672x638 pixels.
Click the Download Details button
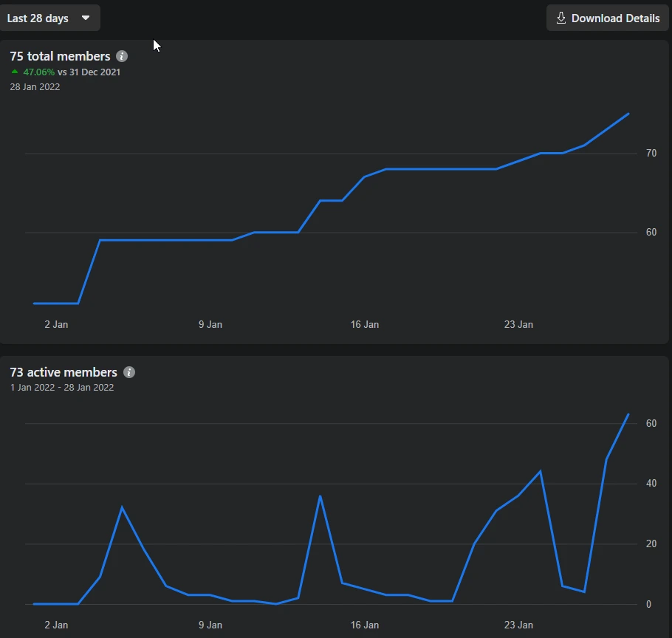(608, 18)
